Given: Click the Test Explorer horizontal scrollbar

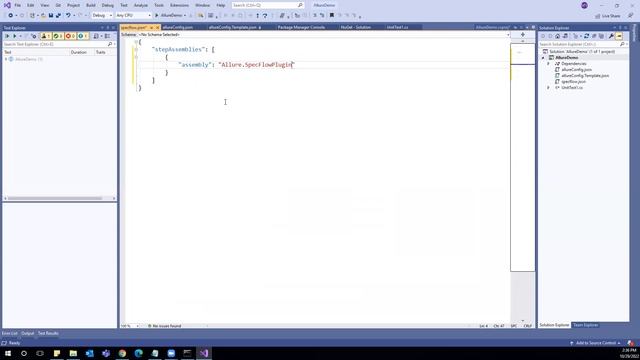Looking at the screenshot, I should 55,198.
